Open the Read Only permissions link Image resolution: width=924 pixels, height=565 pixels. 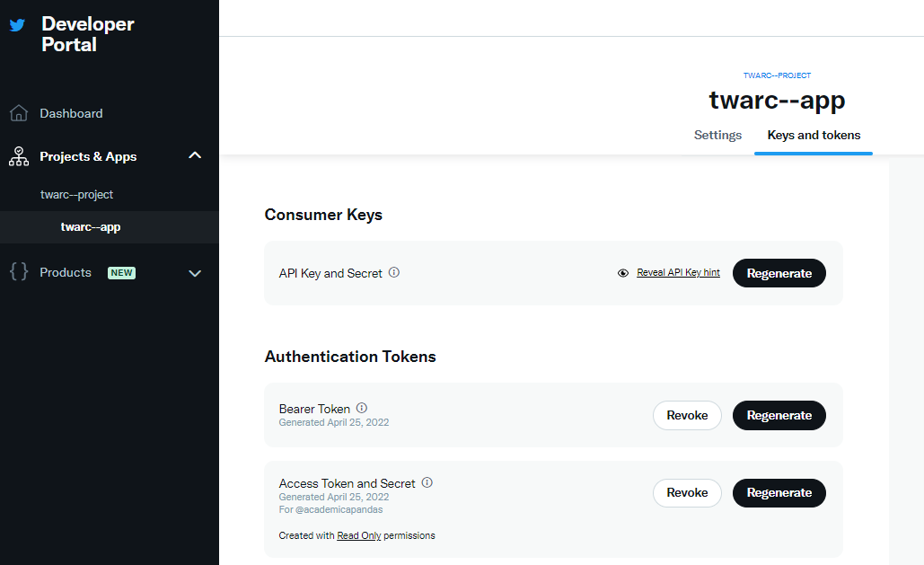click(359, 535)
